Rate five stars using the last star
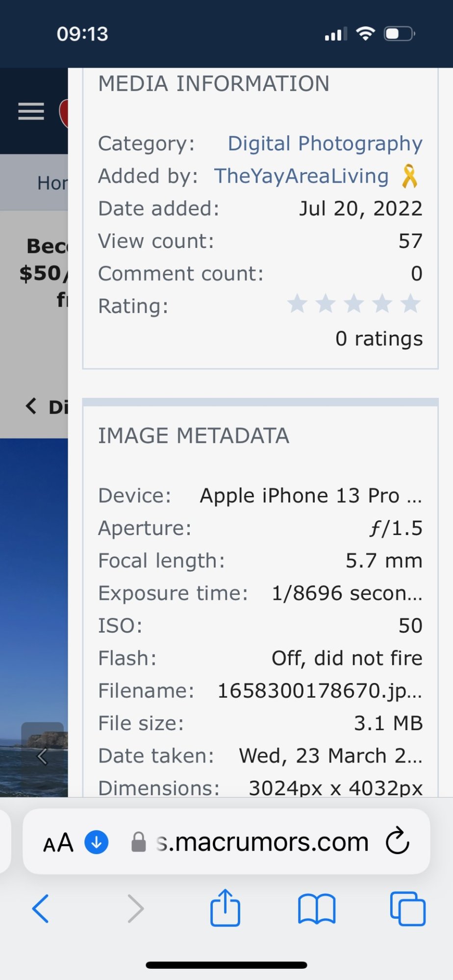 coord(411,304)
